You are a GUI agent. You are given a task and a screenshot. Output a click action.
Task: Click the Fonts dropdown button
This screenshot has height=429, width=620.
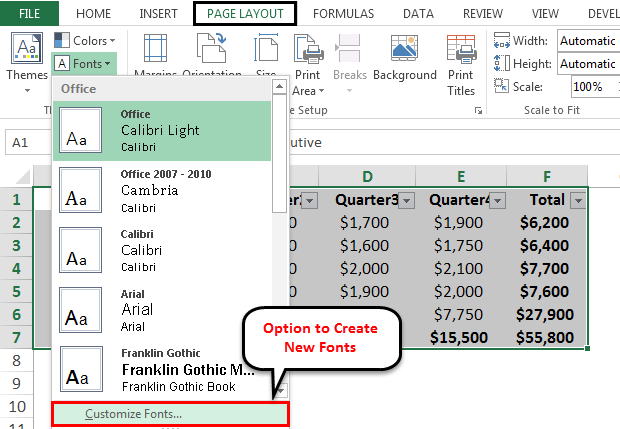[x=84, y=63]
